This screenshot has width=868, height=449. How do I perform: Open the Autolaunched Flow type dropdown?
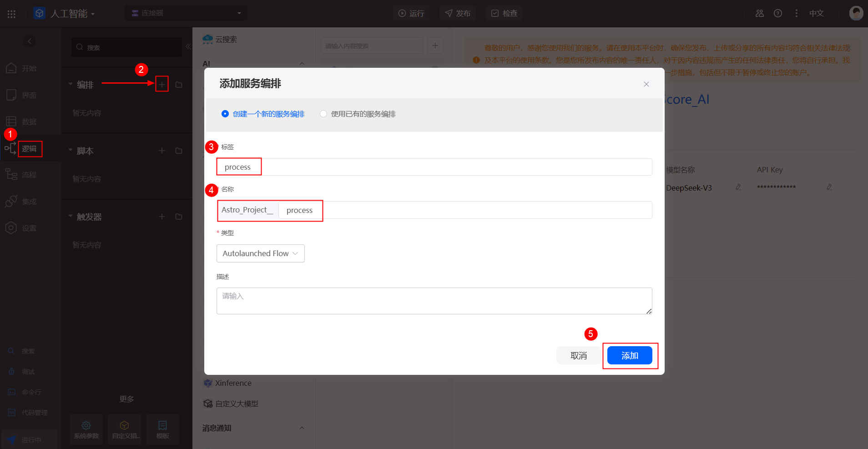(261, 253)
